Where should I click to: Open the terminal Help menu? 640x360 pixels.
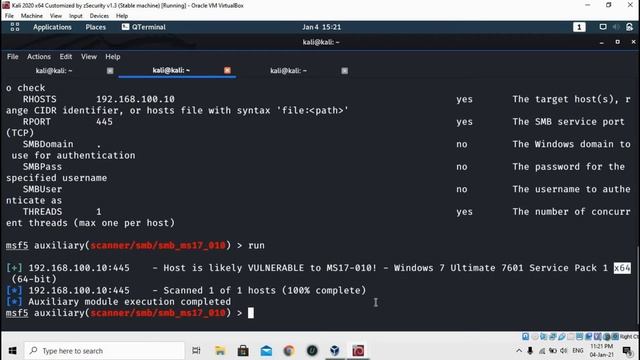coord(113,57)
